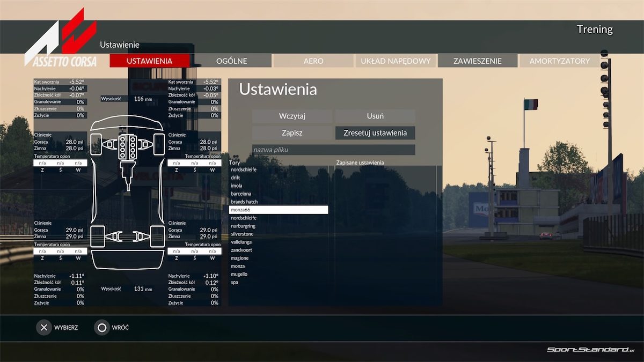644x362 pixels.
Task: Click the X WYBIERZ button icon
Action: [x=44, y=327]
